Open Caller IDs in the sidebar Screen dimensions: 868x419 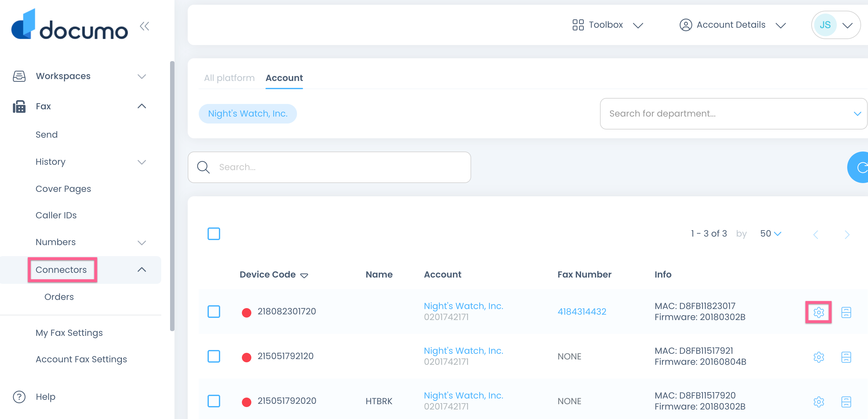56,215
